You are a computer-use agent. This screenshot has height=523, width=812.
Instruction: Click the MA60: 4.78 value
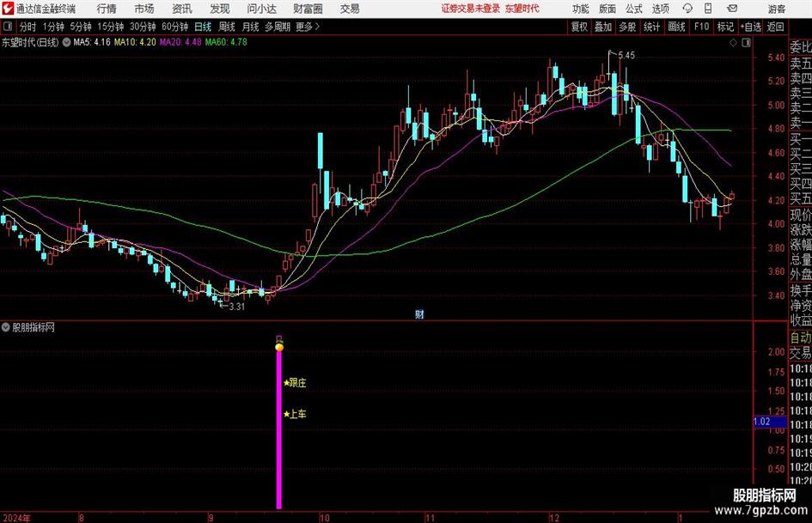tap(226, 42)
